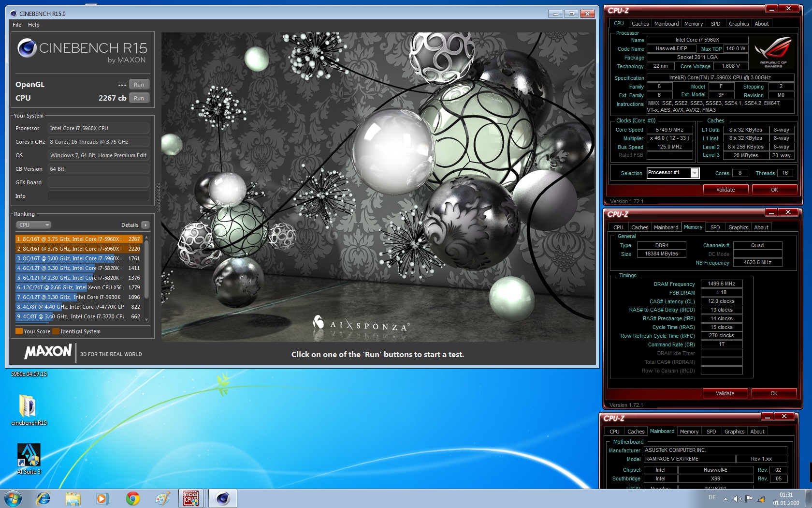The height and width of the screenshot is (508, 812).
Task: Select rank 1 entry scoring 2267
Action: tap(79, 239)
